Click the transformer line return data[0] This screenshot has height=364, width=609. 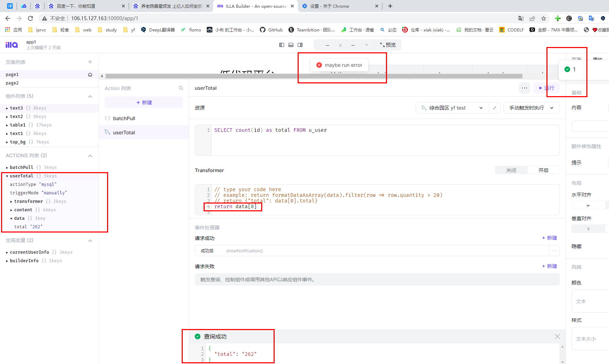(235, 206)
